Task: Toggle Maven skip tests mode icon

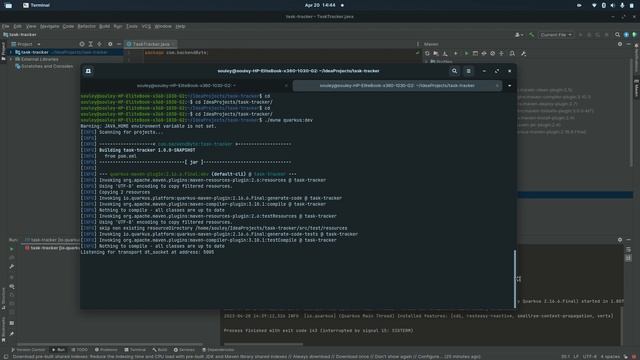Action: click(x=493, y=53)
